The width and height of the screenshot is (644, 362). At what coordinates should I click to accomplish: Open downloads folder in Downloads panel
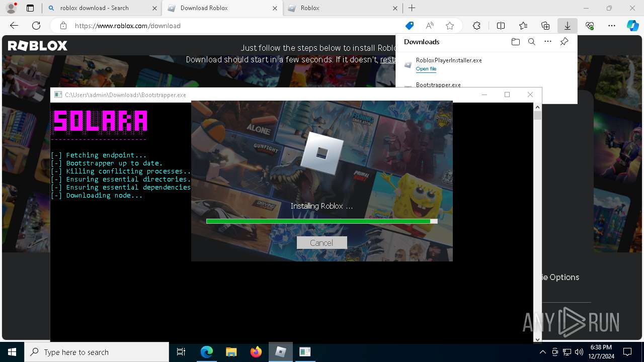click(515, 42)
